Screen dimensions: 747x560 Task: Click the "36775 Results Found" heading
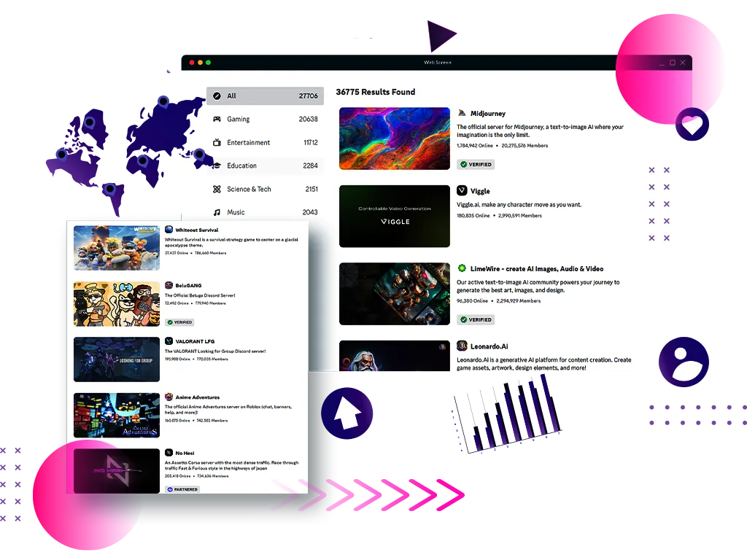376,92
